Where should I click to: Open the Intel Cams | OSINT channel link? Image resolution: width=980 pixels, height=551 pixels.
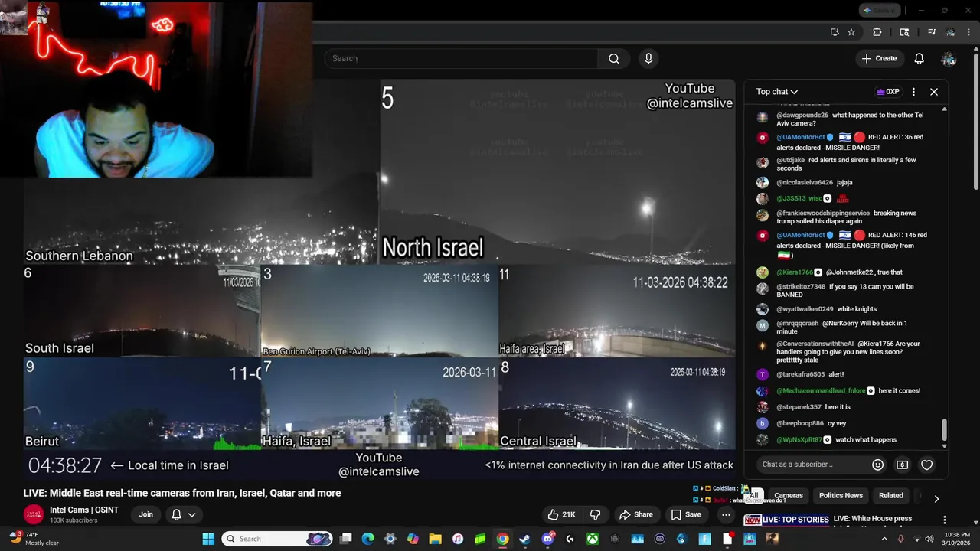tap(84, 510)
